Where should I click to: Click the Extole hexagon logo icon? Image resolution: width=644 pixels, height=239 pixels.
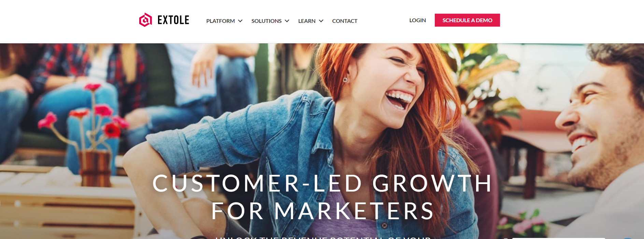[145, 20]
